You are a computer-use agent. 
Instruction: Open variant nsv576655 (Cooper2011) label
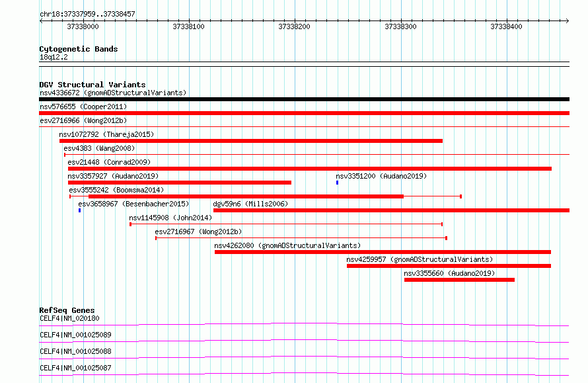(x=83, y=106)
